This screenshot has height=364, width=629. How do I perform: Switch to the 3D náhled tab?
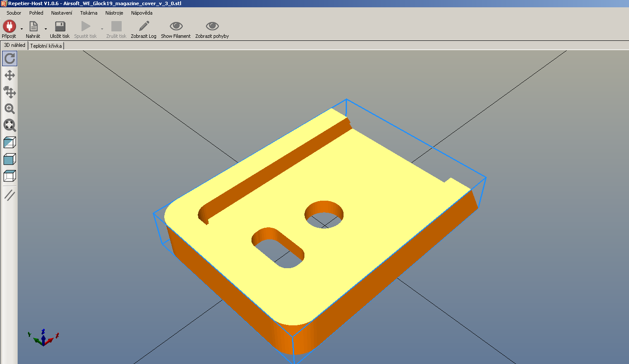[15, 45]
